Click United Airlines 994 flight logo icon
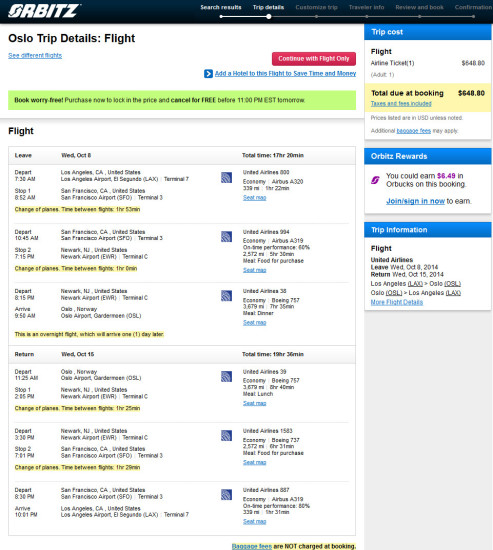The height and width of the screenshot is (550, 493). coord(226,236)
